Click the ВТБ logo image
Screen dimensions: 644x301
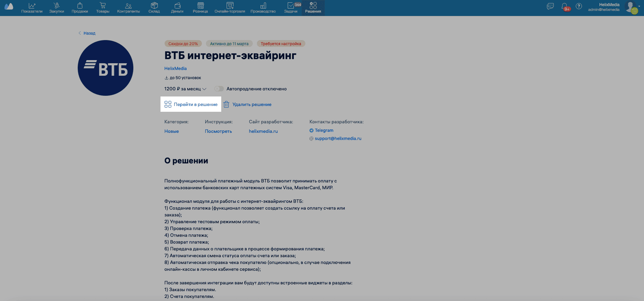coord(106,68)
